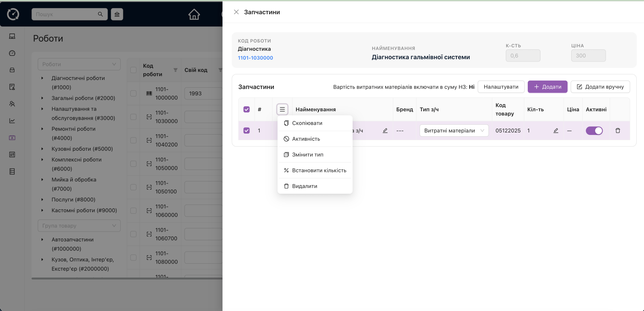Screen dimensions: 644x311
Task: Click the filter icon on Код роботи column
Action: 175,70
